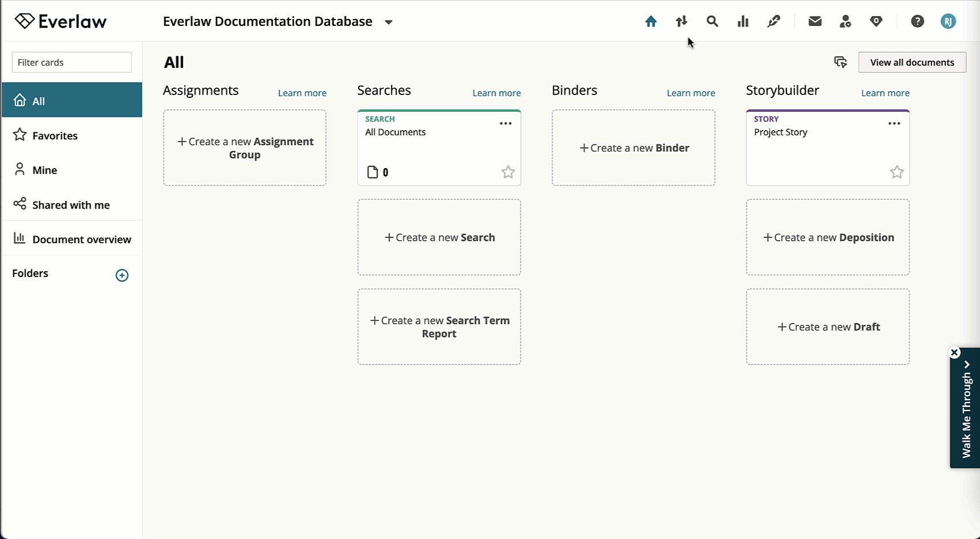Create a new Assignment Group card
Viewport: 980px width, 539px height.
[245, 148]
